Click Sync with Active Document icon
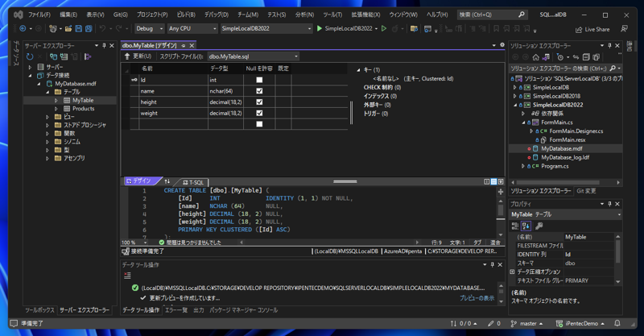This screenshot has height=336, width=644. click(576, 57)
